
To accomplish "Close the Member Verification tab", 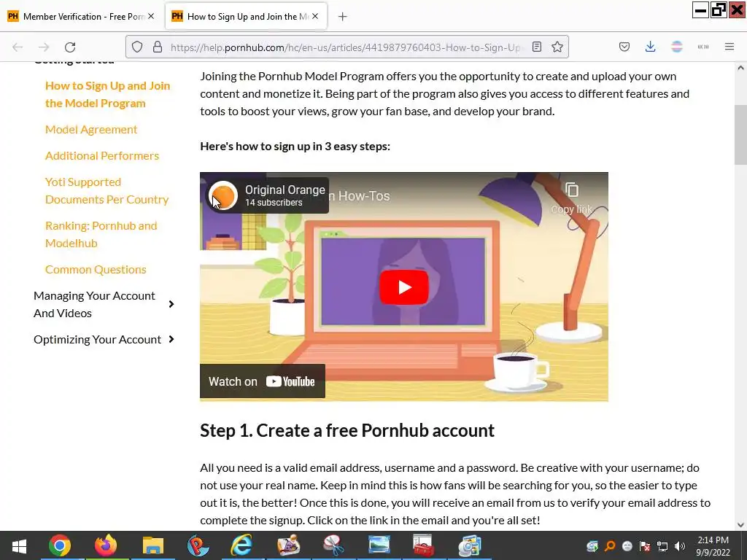I will point(151,16).
